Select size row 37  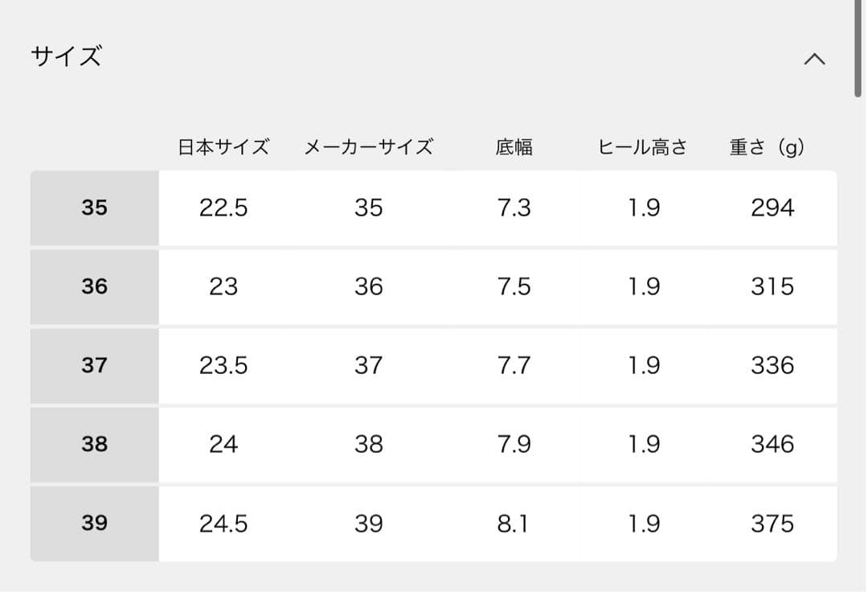pyautogui.click(x=94, y=365)
